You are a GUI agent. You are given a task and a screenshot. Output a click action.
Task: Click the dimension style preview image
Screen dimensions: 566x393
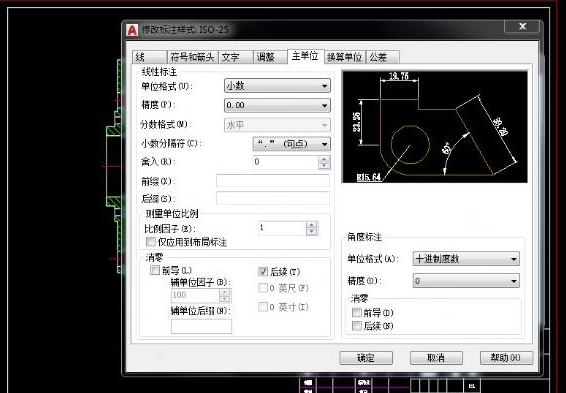[435, 127]
